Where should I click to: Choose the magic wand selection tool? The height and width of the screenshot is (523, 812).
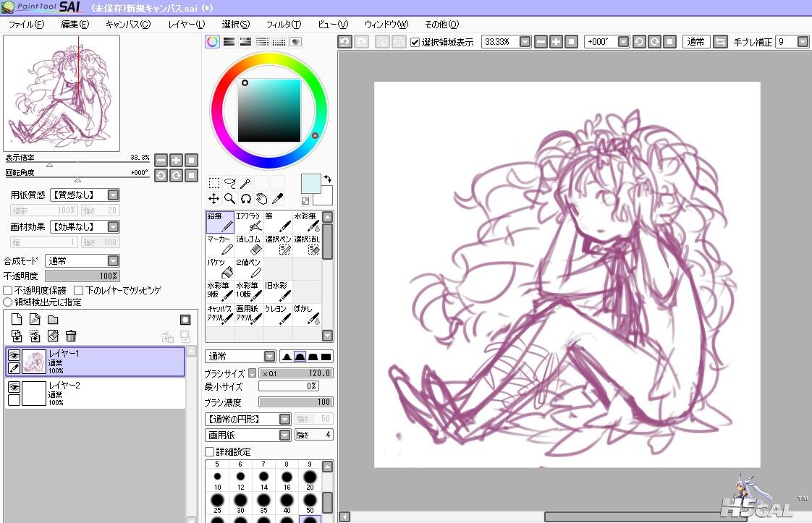coord(245,183)
